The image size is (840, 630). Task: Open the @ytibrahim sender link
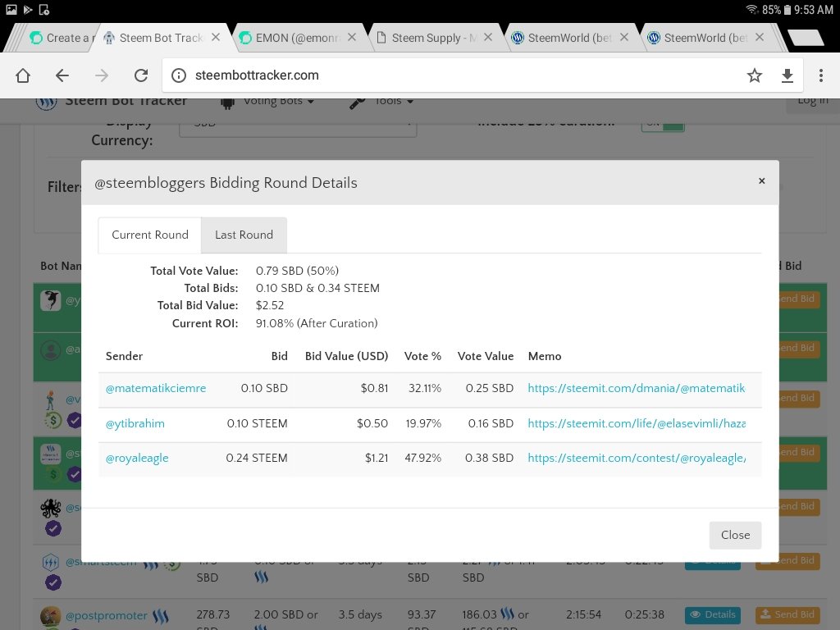click(x=135, y=424)
